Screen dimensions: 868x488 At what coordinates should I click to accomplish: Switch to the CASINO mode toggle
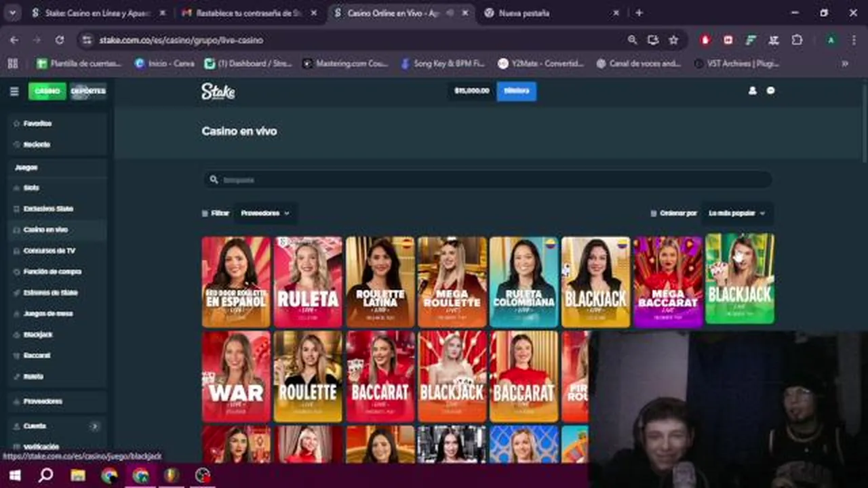pos(47,91)
